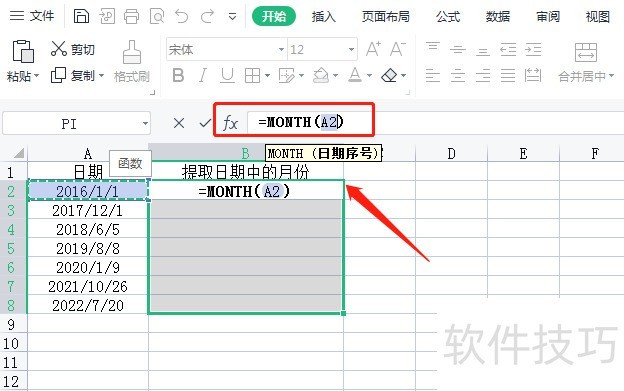Cancel formula entry with X
The height and width of the screenshot is (391, 624).
pyautogui.click(x=179, y=123)
